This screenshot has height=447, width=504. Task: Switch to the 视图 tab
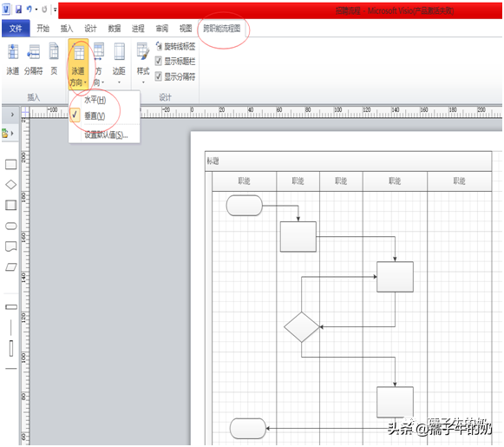click(x=186, y=29)
